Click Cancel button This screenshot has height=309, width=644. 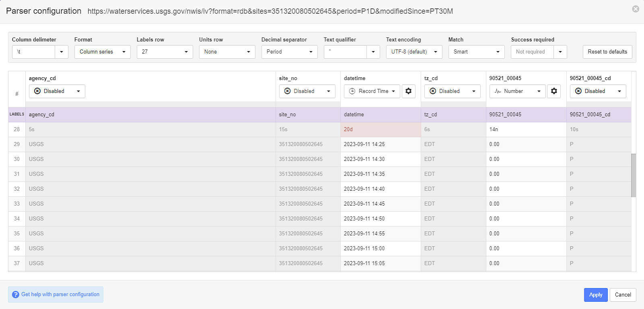coord(623,295)
